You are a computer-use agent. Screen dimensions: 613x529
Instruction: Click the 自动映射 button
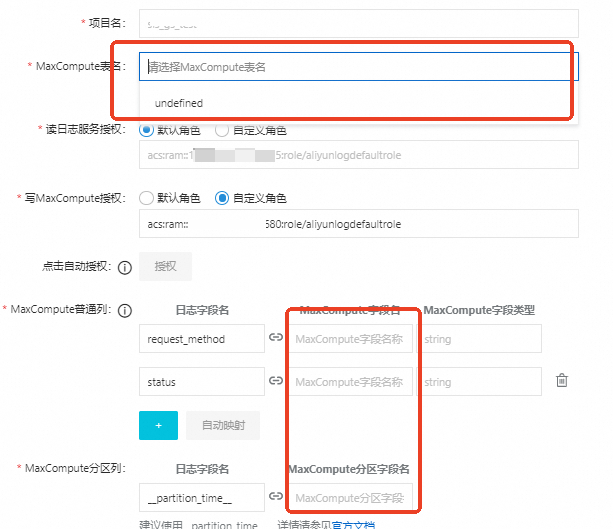tap(223, 425)
